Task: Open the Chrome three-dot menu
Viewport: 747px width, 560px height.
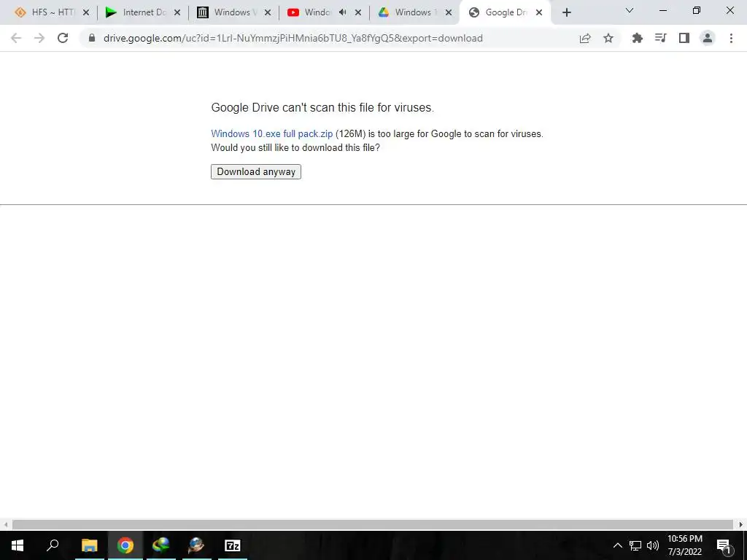Action: pyautogui.click(x=731, y=38)
